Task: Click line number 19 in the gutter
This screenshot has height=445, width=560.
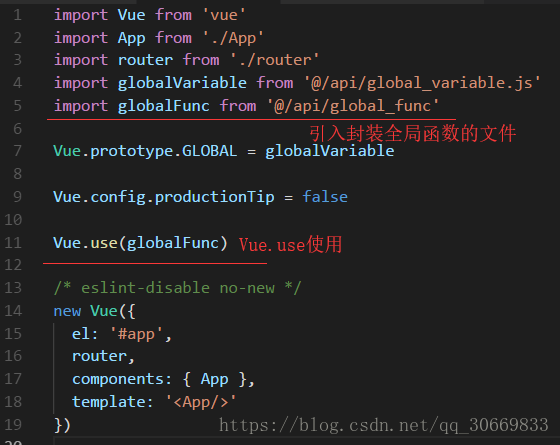Action: coord(13,425)
